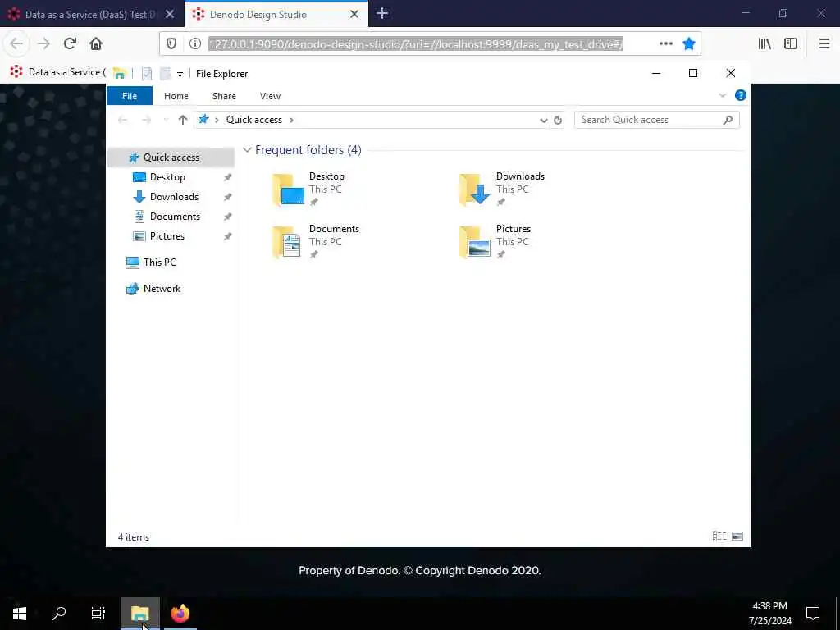Select Network in the navigation pane
840x630 pixels.
162,289
